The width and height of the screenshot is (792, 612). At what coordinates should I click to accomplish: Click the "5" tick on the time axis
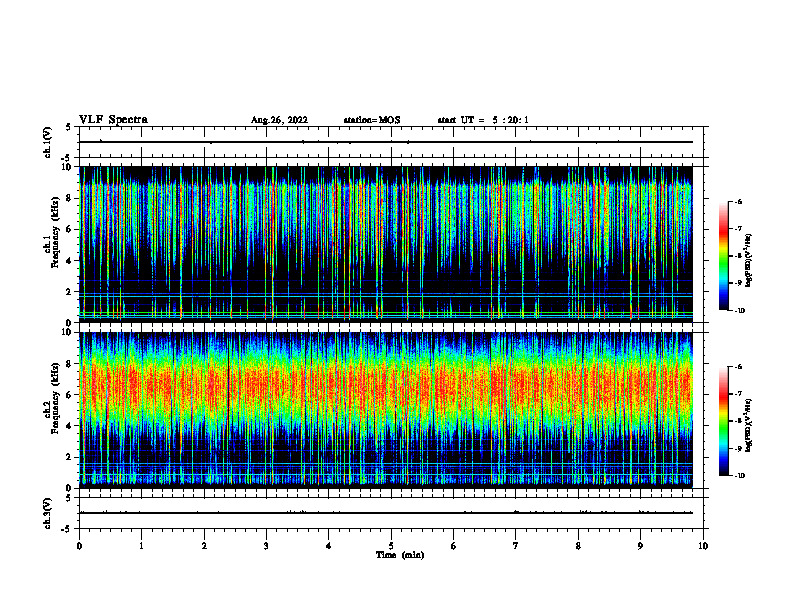click(x=391, y=546)
